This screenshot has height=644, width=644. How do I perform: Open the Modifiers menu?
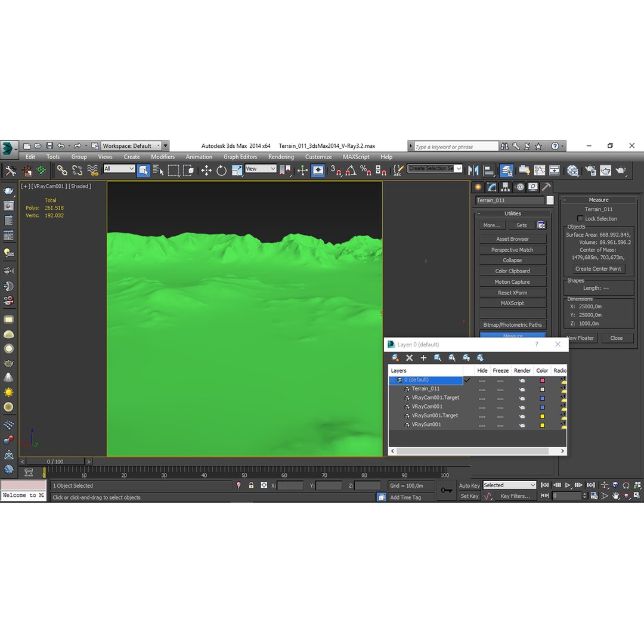click(163, 156)
